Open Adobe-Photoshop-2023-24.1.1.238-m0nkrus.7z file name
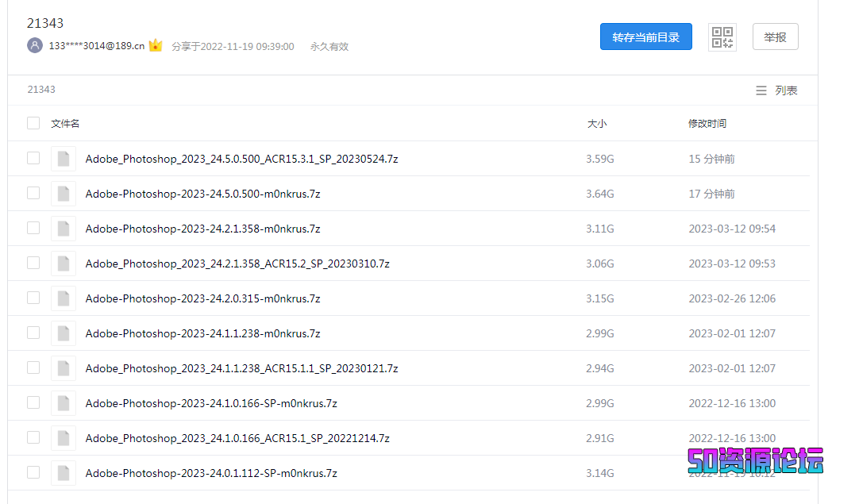 click(202, 333)
